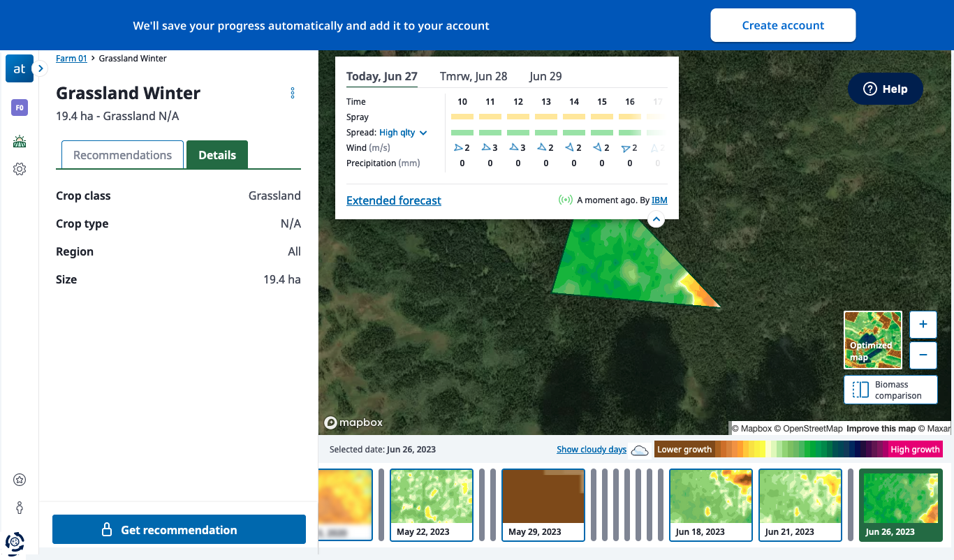Viewport: 954px width, 560px height.
Task: Select the May 22, 2023 biomass thumbnail
Action: coord(432,505)
